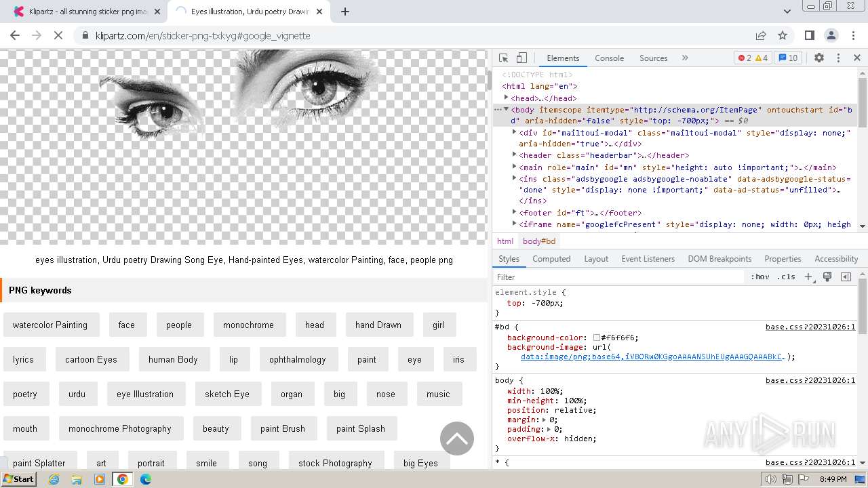The width and height of the screenshot is (868, 488).
Task: Collapse the body element node
Action: click(506, 109)
